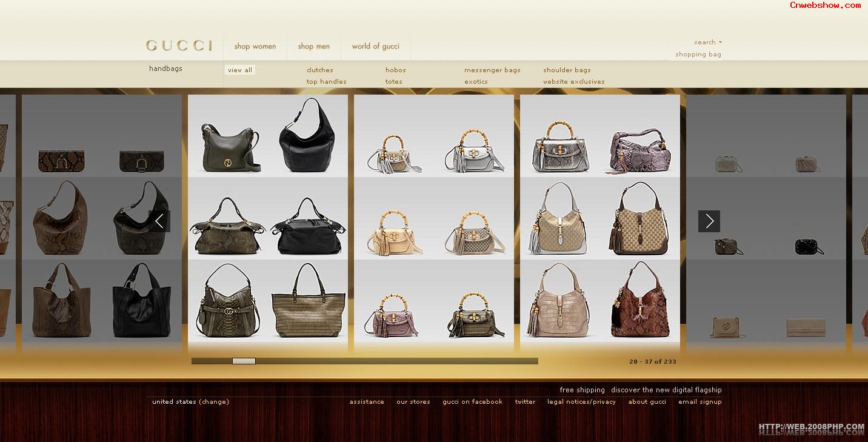Select the view all filter
The image size is (868, 442).
tap(240, 70)
